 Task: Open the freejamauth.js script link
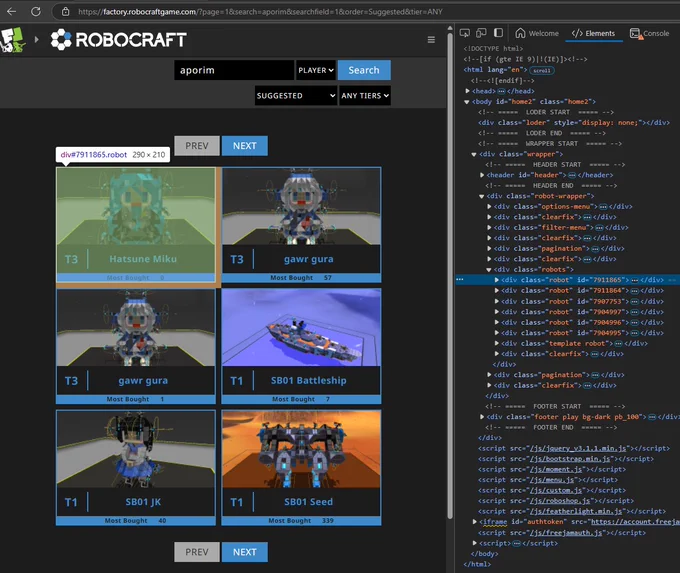coord(566,533)
